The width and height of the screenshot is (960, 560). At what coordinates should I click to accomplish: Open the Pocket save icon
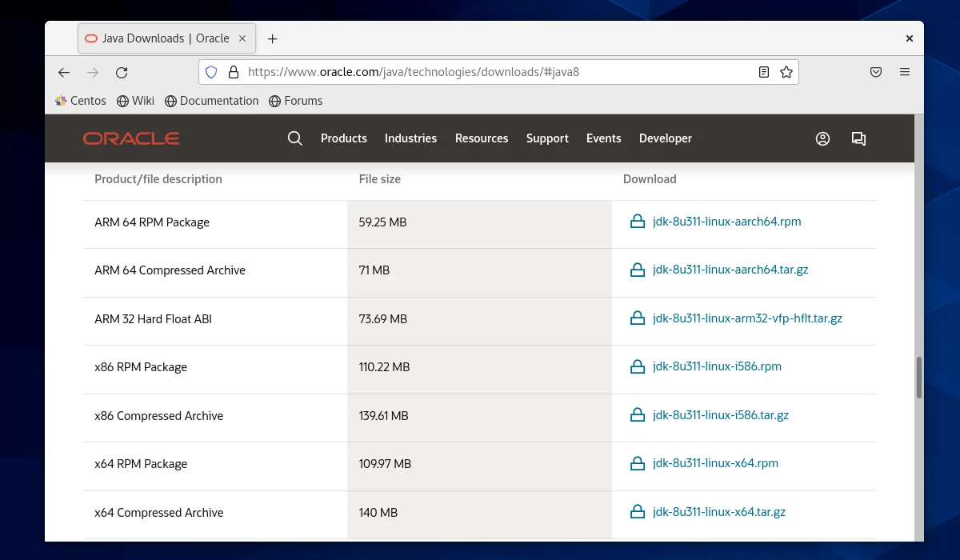click(x=876, y=72)
